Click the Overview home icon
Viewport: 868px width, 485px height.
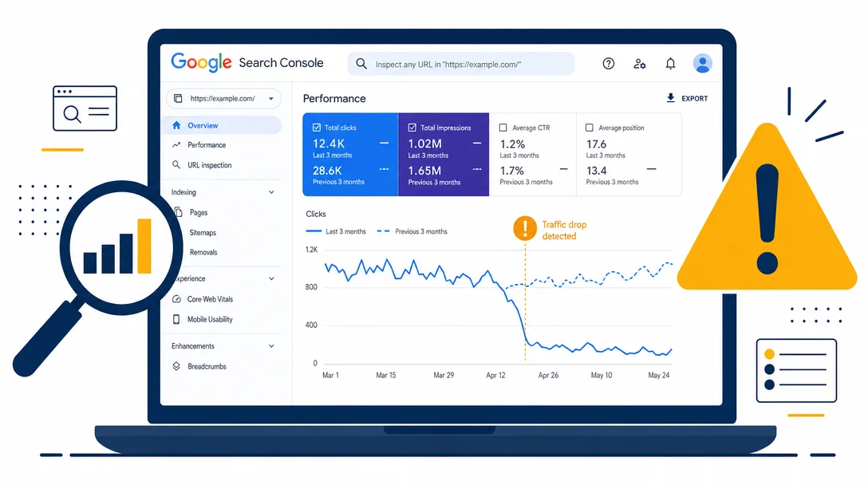(176, 125)
